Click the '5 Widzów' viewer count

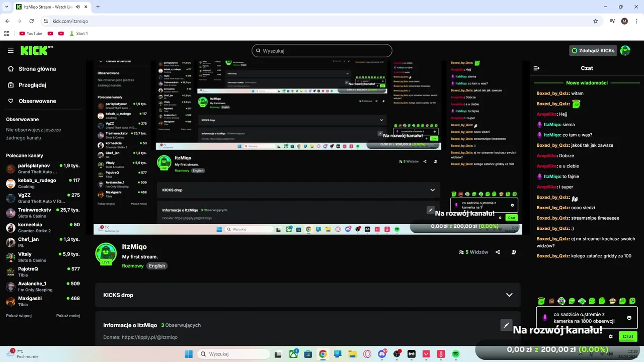(x=473, y=252)
